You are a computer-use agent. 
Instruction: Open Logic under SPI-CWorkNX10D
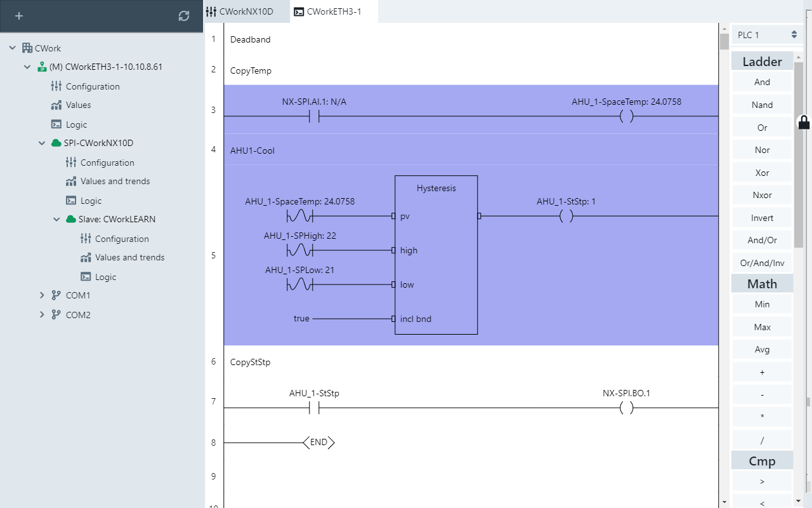tap(91, 200)
